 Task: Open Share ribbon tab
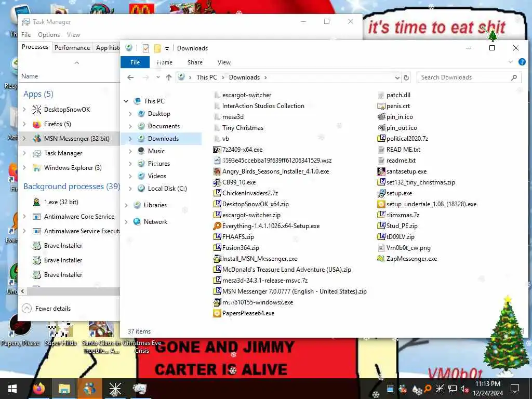coord(195,62)
